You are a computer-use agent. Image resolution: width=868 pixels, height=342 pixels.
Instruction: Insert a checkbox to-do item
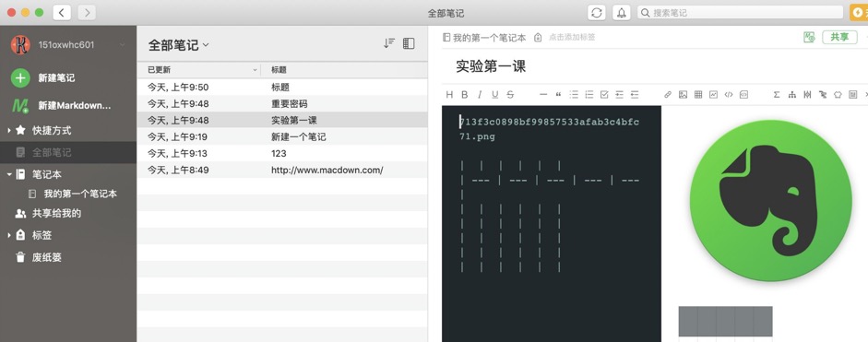[x=604, y=95]
